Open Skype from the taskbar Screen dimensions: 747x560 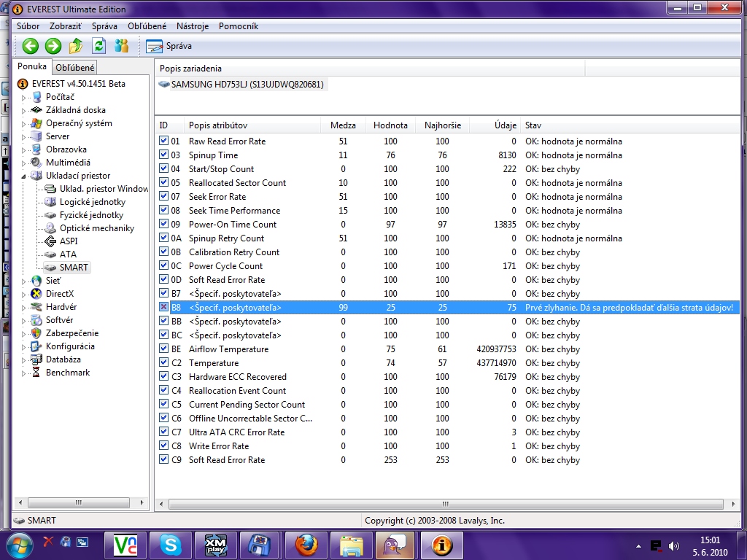pyautogui.click(x=171, y=545)
